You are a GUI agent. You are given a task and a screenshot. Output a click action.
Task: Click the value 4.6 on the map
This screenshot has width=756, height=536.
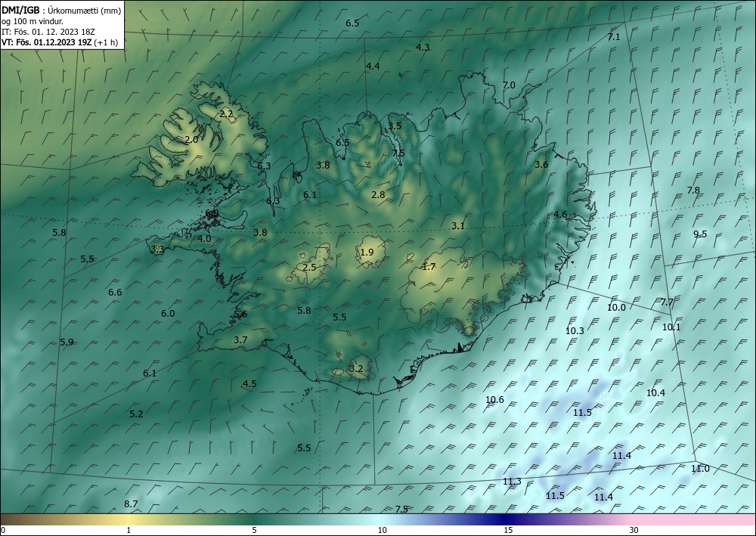pos(560,215)
